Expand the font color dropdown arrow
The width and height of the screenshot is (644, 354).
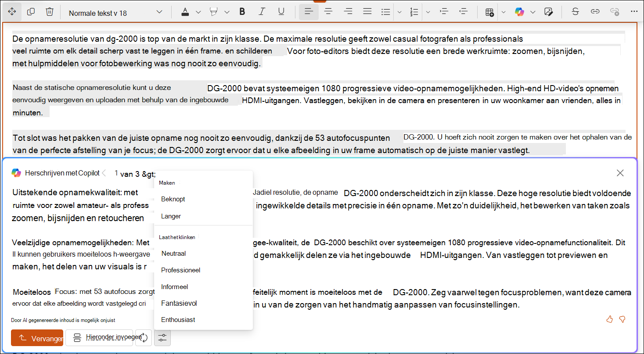coord(198,12)
